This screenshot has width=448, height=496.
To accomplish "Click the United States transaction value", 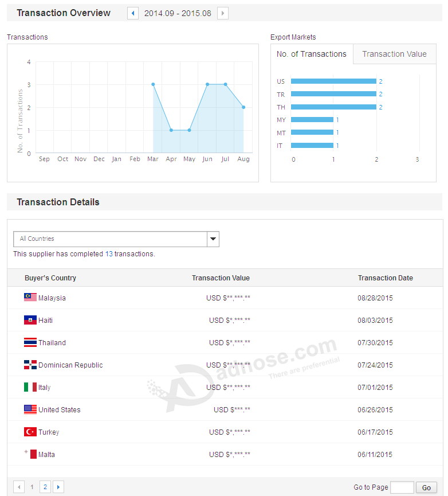I will point(232,410).
